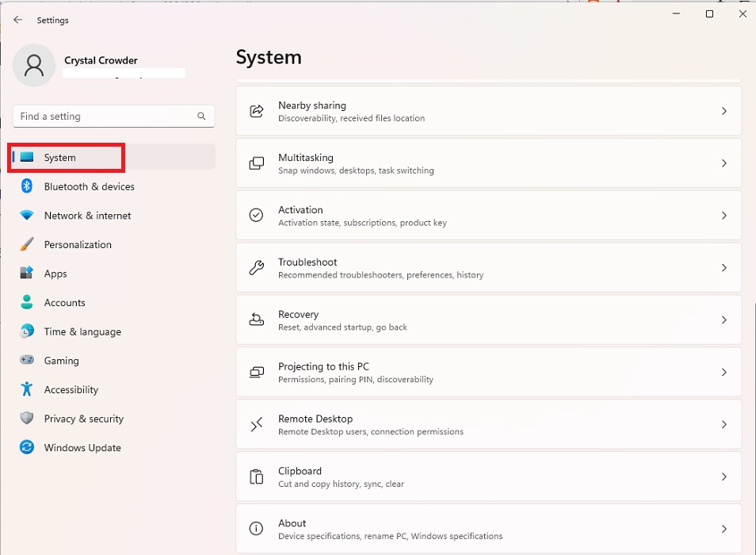Click the Personalization brush icon
Viewport: 756px width, 555px height.
point(27,244)
